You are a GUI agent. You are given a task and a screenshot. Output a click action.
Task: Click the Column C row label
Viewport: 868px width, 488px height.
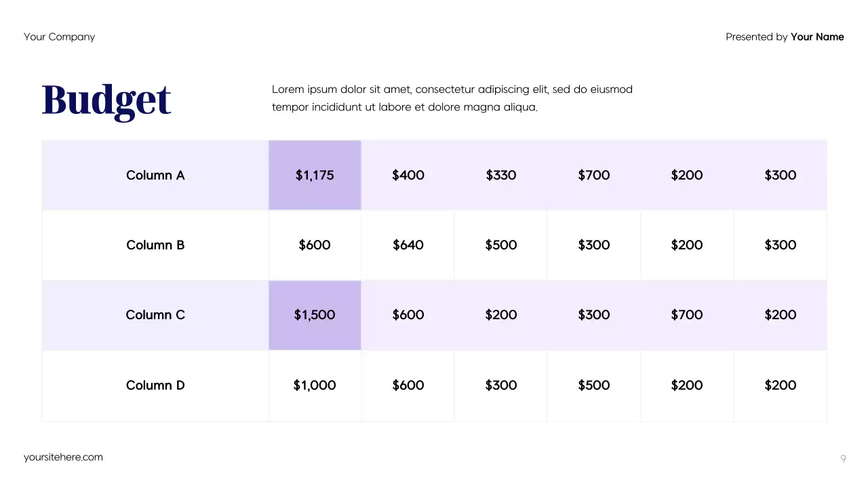click(155, 314)
